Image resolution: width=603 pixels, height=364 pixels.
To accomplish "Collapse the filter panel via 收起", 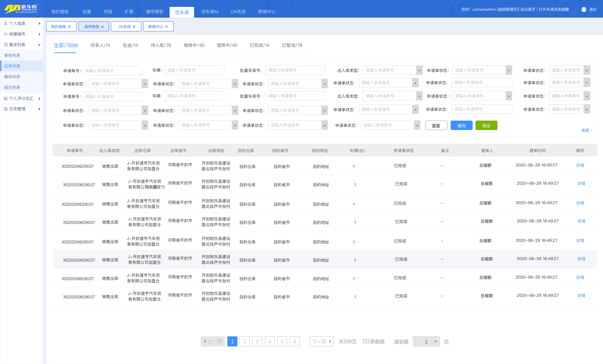I will click(587, 130).
